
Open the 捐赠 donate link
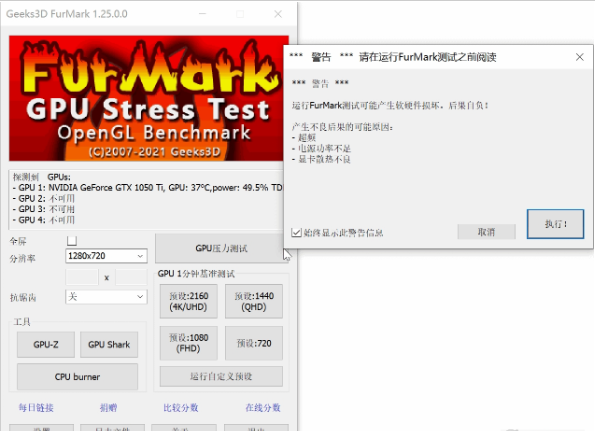click(x=108, y=408)
